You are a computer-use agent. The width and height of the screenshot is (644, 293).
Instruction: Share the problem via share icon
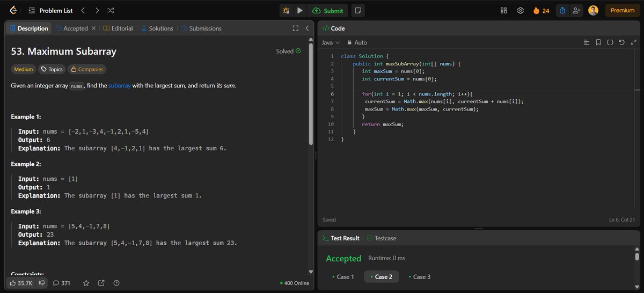tap(101, 283)
